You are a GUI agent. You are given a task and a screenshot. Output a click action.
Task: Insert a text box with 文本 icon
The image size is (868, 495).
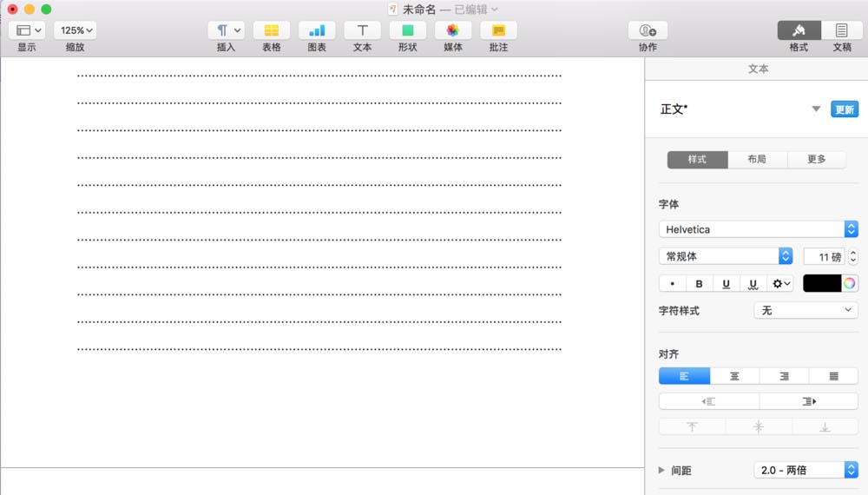click(362, 30)
